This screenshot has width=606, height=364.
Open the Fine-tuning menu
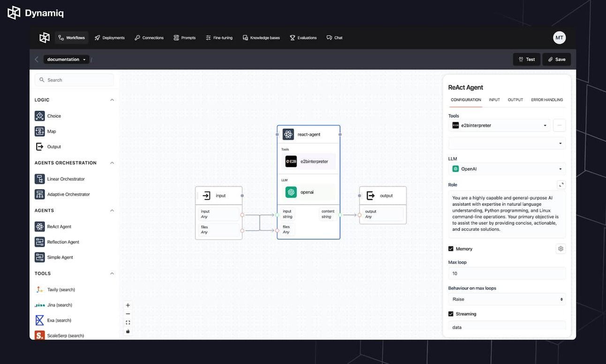pyautogui.click(x=219, y=38)
